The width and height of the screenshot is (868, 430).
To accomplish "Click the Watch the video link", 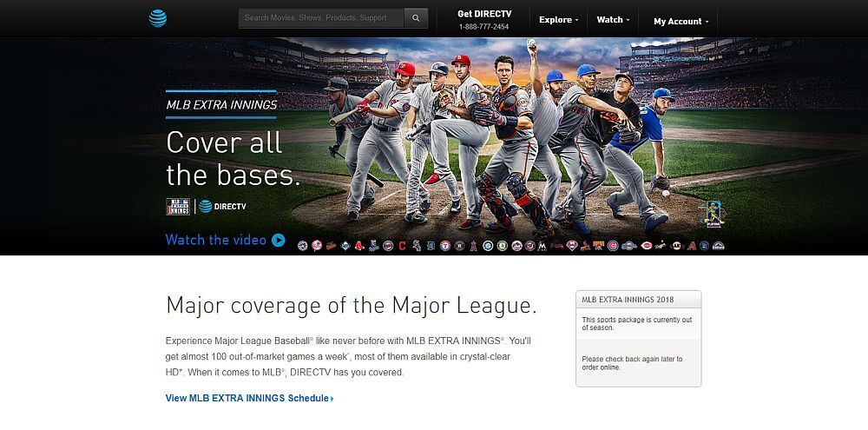I will pyautogui.click(x=216, y=240).
